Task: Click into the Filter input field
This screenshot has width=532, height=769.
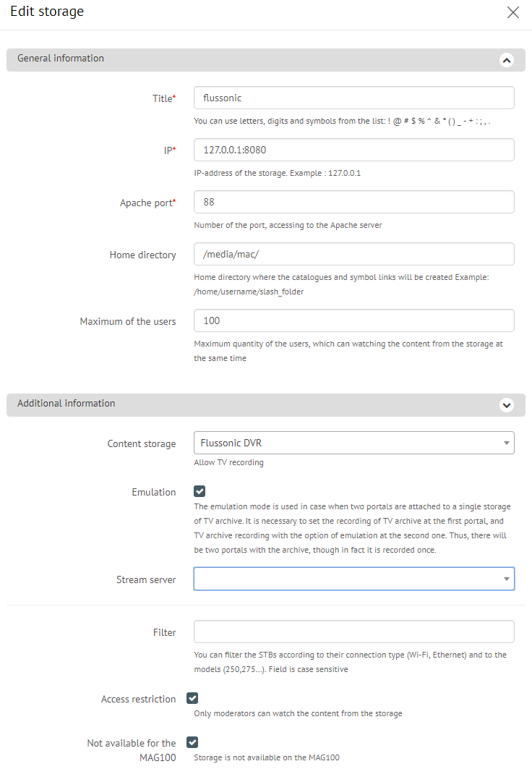Action: 353,632
